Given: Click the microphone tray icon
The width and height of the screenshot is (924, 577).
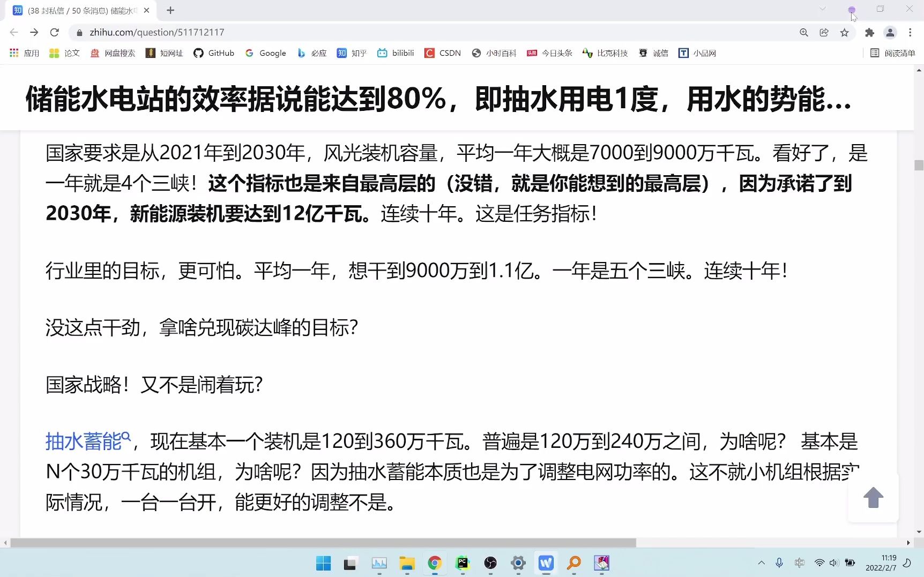Looking at the screenshot, I should (x=779, y=563).
